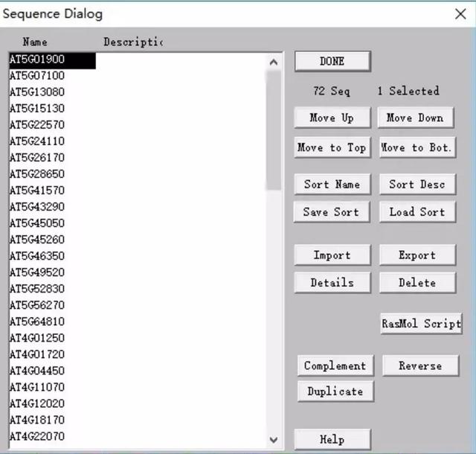476x454 pixels.
Task: Select sequence AT5G52830
Action: click(x=37, y=289)
